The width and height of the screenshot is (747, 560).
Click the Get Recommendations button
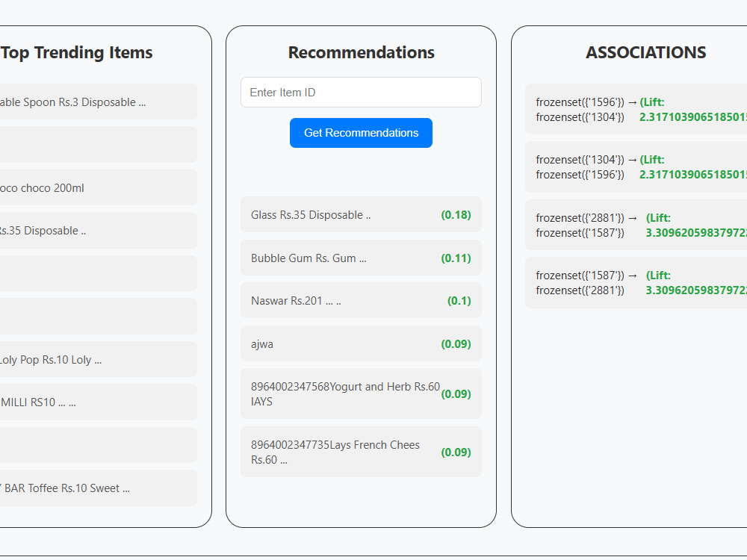(361, 133)
